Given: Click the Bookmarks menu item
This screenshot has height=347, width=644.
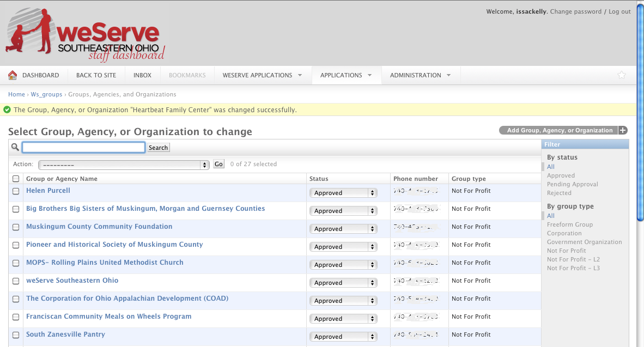Looking at the screenshot, I should click(x=187, y=75).
